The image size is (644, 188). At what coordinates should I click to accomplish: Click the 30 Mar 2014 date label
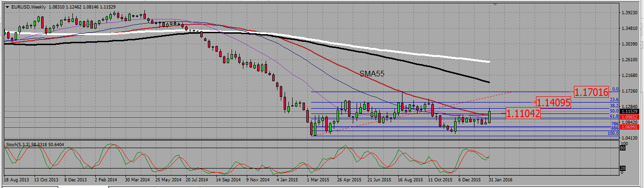[x=137, y=180]
